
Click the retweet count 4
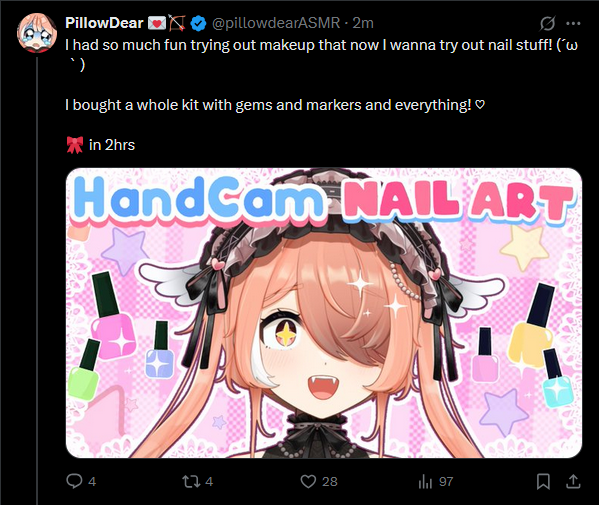click(x=209, y=481)
